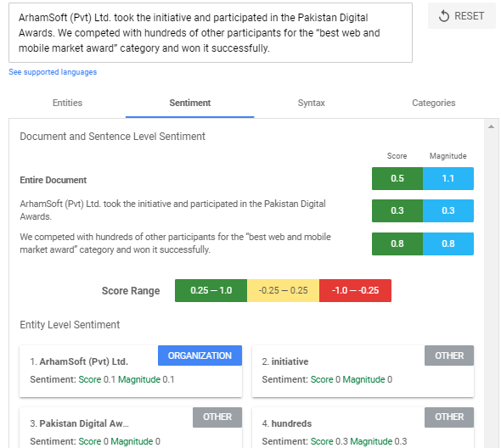The height and width of the screenshot is (448, 501).
Task: Click the ORGANIZATION tag on ArhamSoft card
Action: coord(200,356)
